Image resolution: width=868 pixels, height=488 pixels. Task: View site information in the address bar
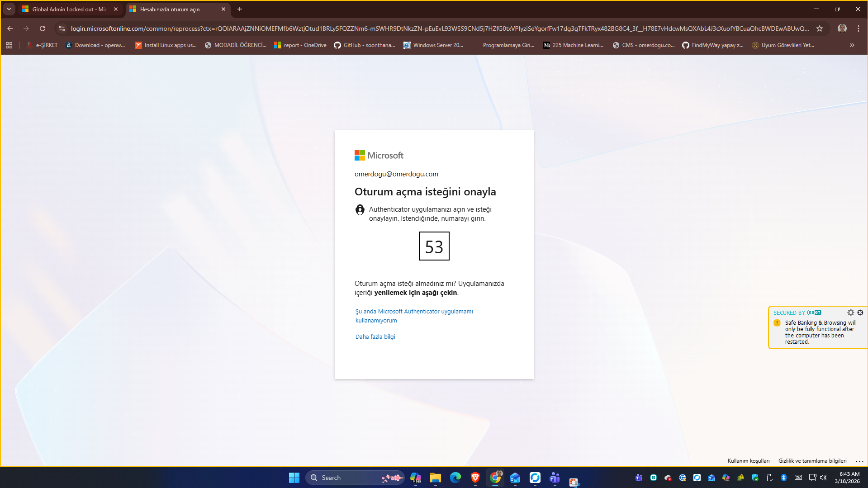pos(62,28)
